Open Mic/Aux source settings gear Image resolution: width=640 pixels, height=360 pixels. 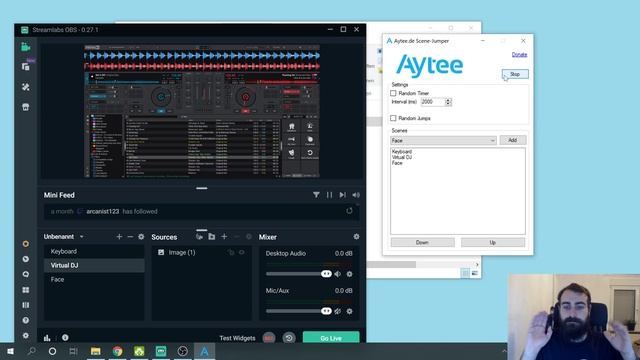pyautogui.click(x=349, y=311)
